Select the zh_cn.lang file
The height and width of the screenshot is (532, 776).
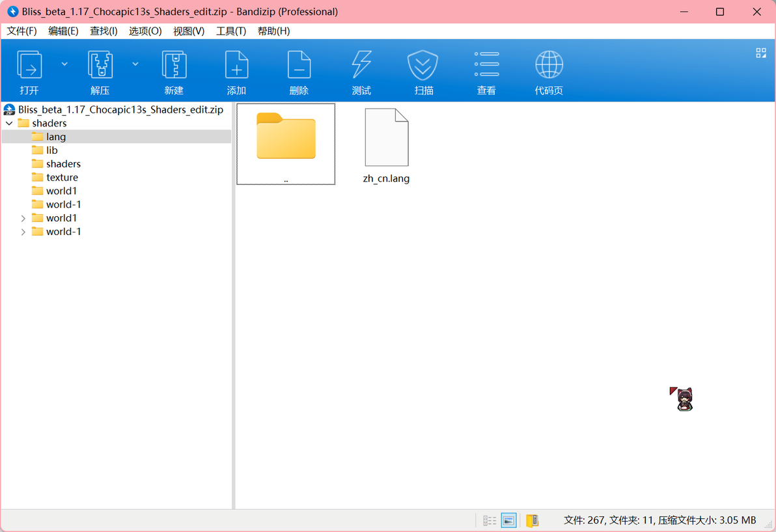386,145
